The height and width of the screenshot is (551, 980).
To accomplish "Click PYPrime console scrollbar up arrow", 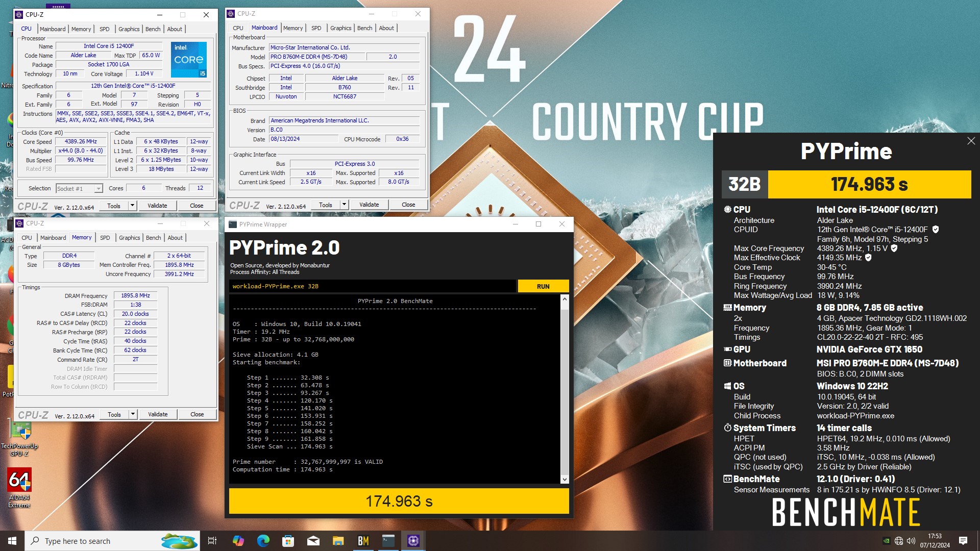I will point(564,299).
